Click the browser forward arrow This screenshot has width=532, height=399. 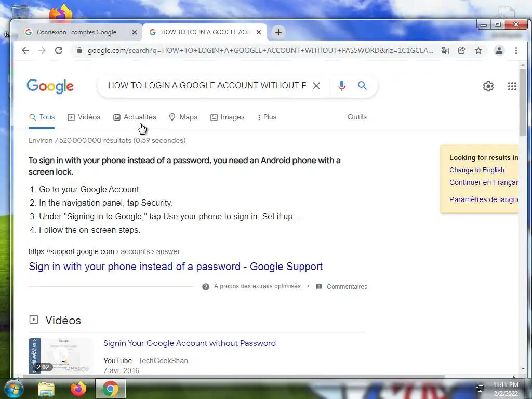42,50
